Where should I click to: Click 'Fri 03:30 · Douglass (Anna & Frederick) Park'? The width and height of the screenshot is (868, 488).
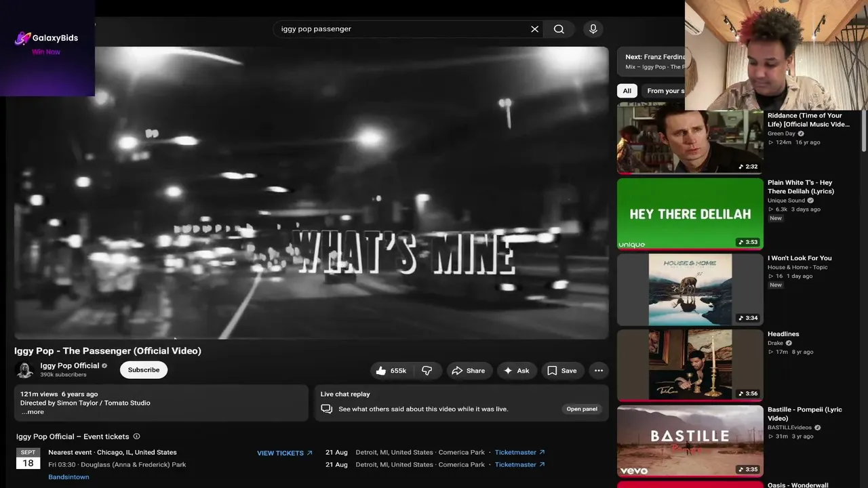point(117,464)
